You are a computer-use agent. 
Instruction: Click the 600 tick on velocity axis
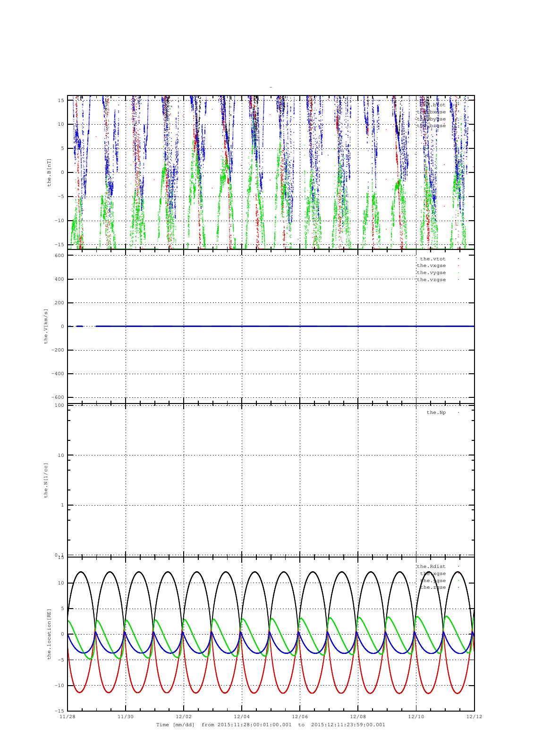coord(59,256)
